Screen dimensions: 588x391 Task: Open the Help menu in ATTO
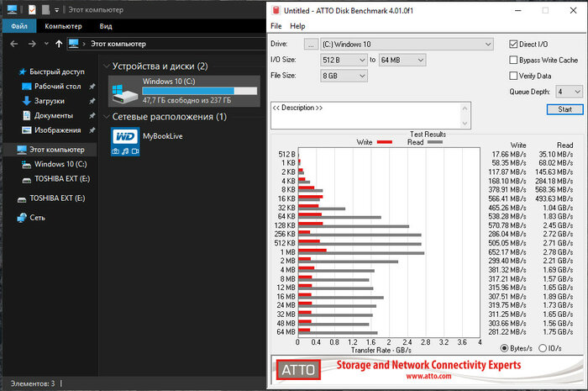(x=297, y=26)
